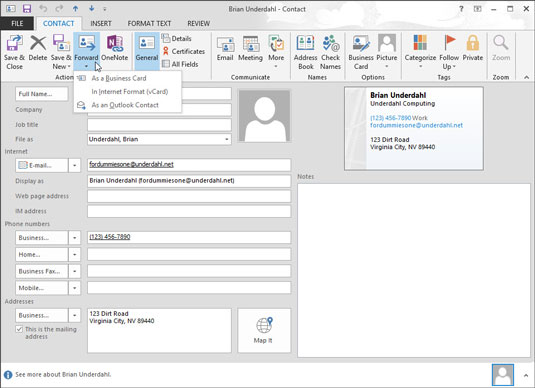Open the FILE tab
Screen dimensions: 535x388
click(17, 23)
